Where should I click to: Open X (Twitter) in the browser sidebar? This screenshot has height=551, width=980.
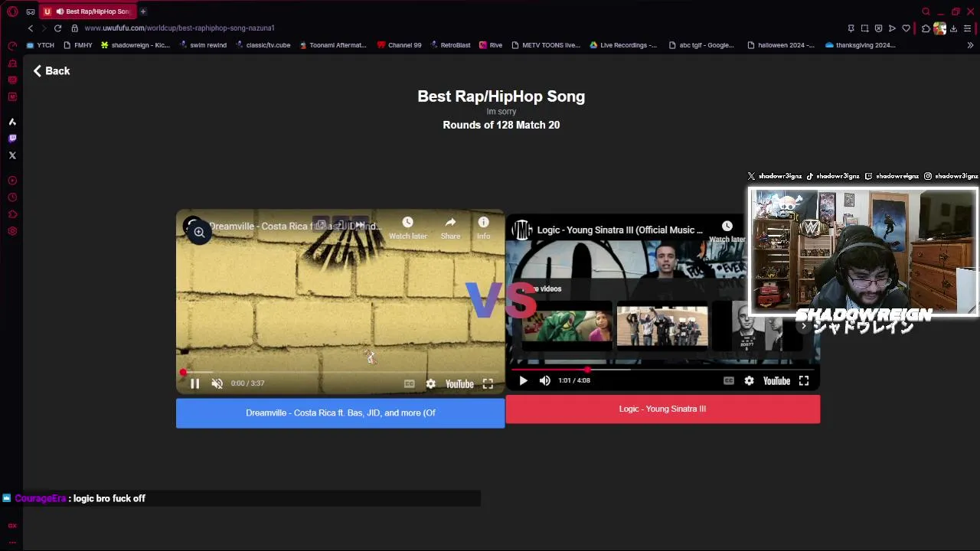point(12,155)
